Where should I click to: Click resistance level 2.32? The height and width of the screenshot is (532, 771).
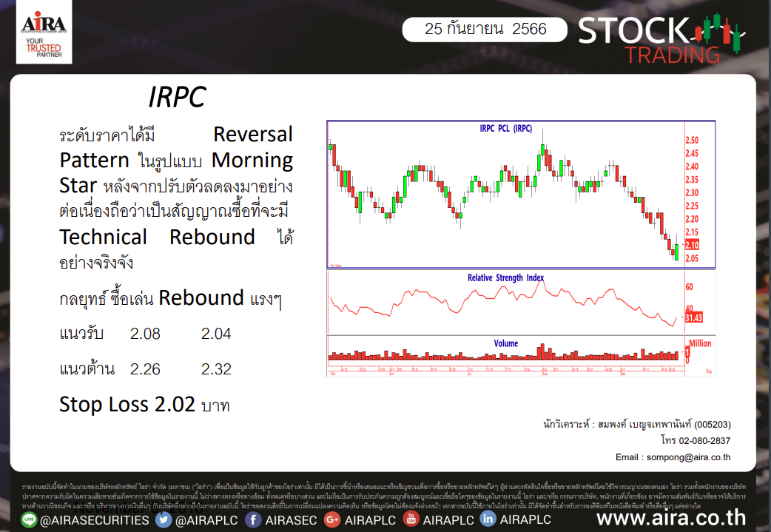point(216,369)
